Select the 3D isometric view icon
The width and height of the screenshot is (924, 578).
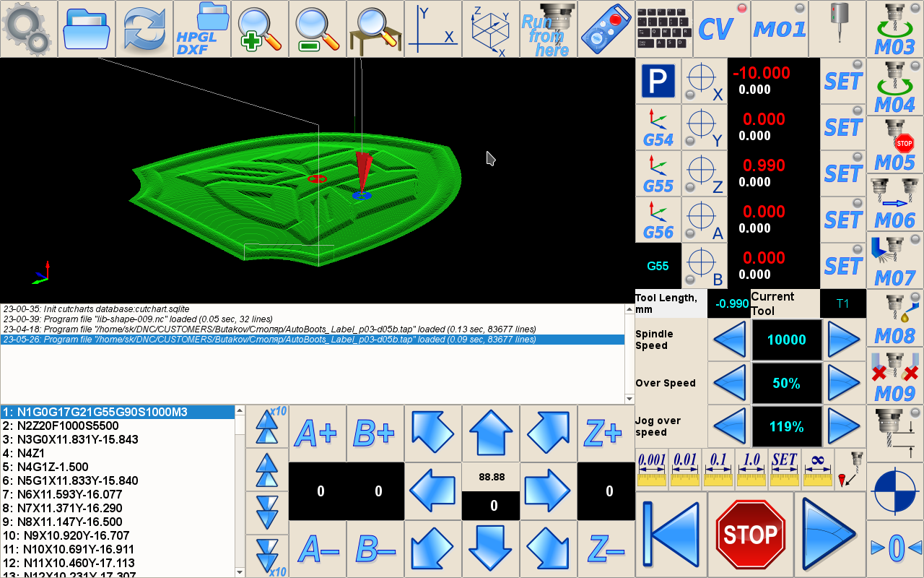(x=491, y=29)
